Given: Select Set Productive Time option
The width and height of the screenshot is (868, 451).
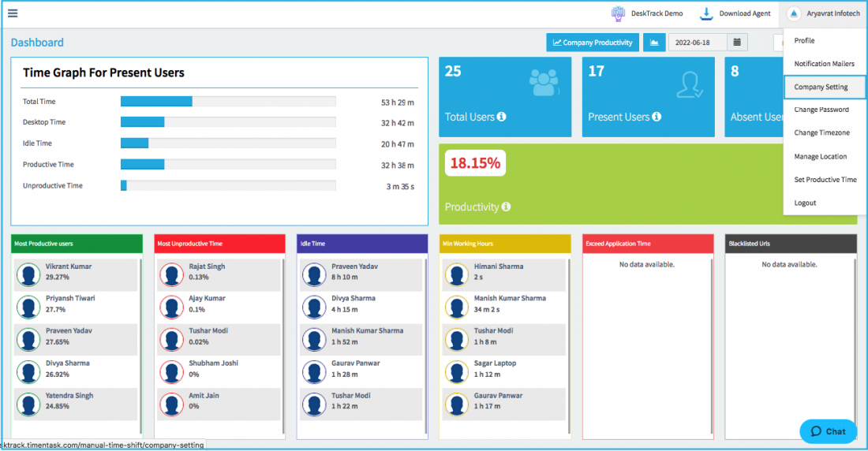Looking at the screenshot, I should (825, 180).
